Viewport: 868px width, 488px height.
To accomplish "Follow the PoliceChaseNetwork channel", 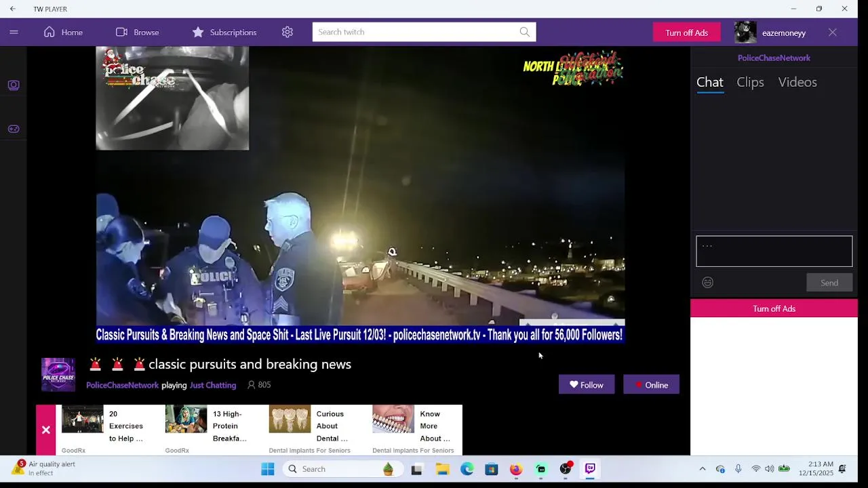I will point(587,385).
